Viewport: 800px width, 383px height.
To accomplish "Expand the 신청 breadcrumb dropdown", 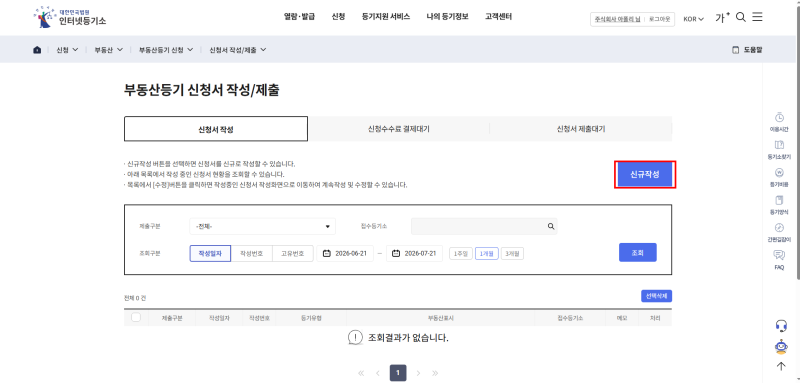I will (67, 50).
